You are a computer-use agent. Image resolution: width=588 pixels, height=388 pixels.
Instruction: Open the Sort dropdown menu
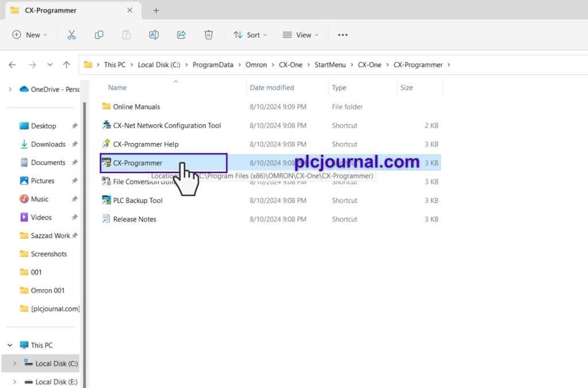(250, 35)
